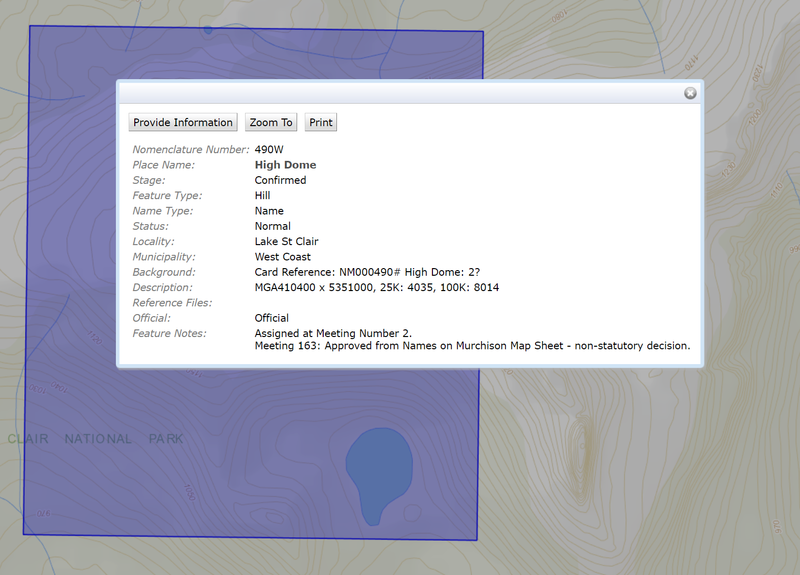Select the MGA coordinates description text
800x575 pixels.
(x=377, y=287)
